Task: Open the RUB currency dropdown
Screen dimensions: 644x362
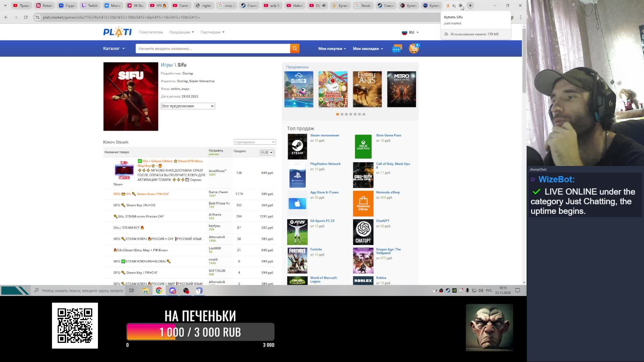Action: 267,153
